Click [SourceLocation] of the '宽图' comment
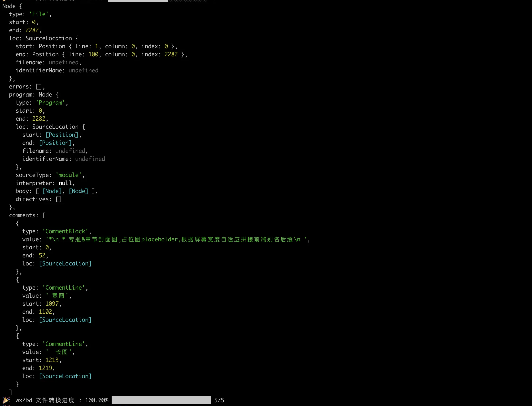The image size is (532, 406). click(65, 320)
